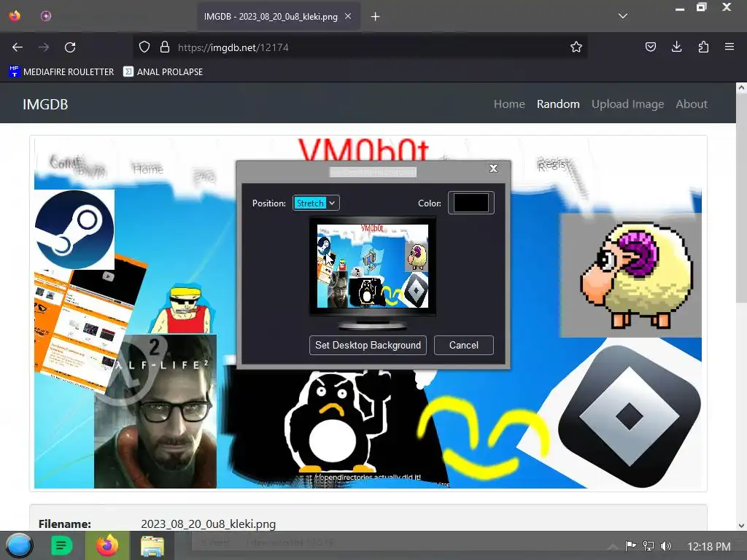Cancel the desktop background dialog
Screen dimensions: 747x560
[463, 345]
